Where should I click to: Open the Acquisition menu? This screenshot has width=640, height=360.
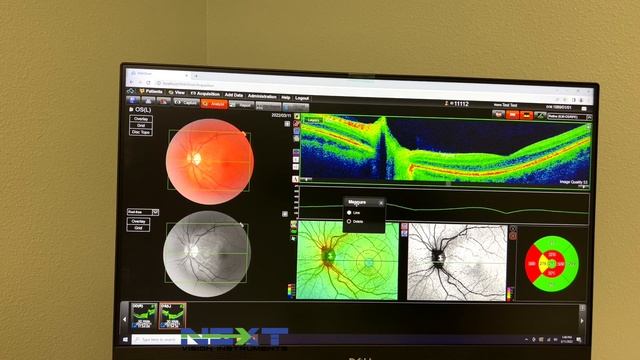(x=205, y=94)
